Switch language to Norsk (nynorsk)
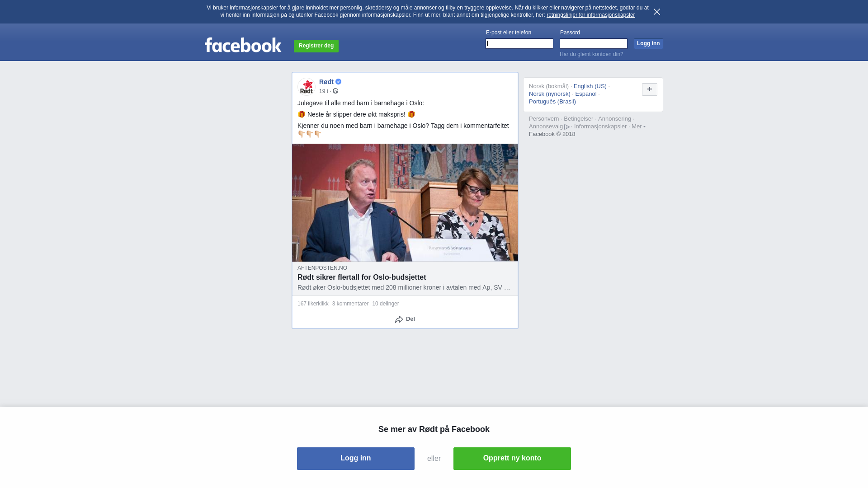The width and height of the screenshot is (868, 488). tap(550, 94)
